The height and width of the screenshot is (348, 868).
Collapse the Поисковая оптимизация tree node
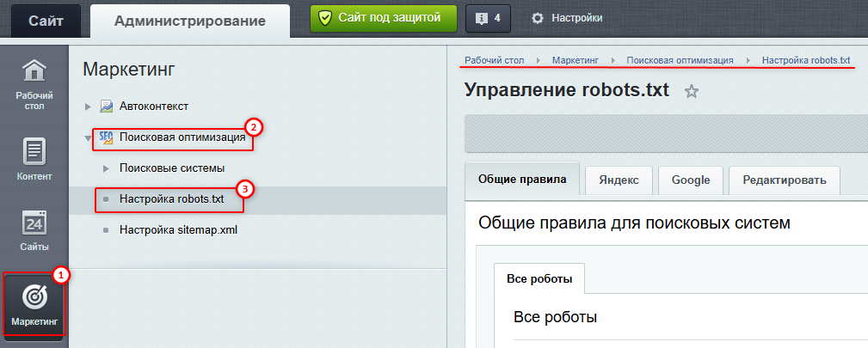88,137
